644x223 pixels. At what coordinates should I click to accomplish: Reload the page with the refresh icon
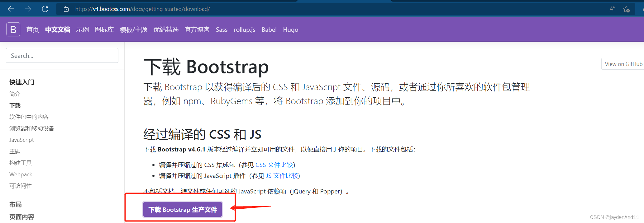click(45, 9)
